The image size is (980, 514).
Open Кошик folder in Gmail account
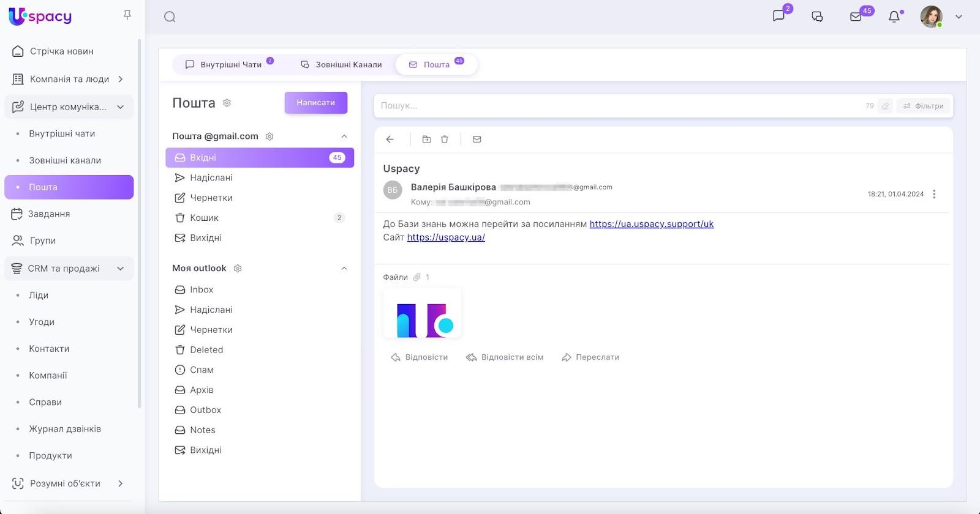pyautogui.click(x=260, y=218)
